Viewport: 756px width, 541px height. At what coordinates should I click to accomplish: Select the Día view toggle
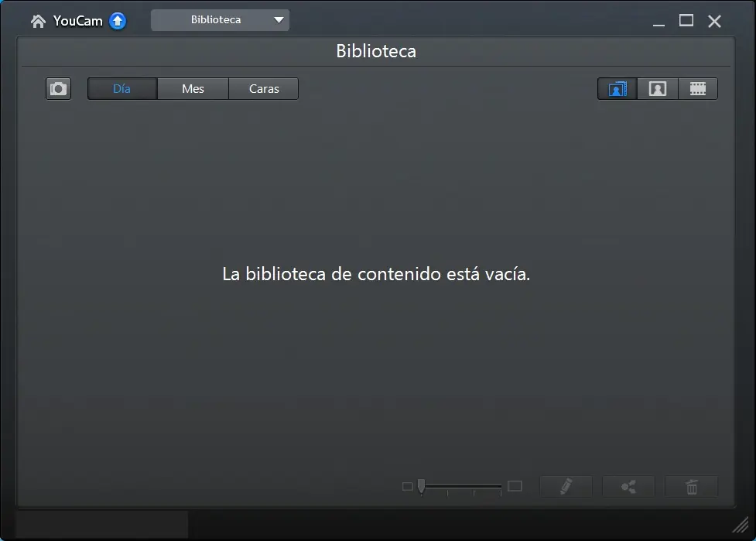pyautogui.click(x=121, y=88)
